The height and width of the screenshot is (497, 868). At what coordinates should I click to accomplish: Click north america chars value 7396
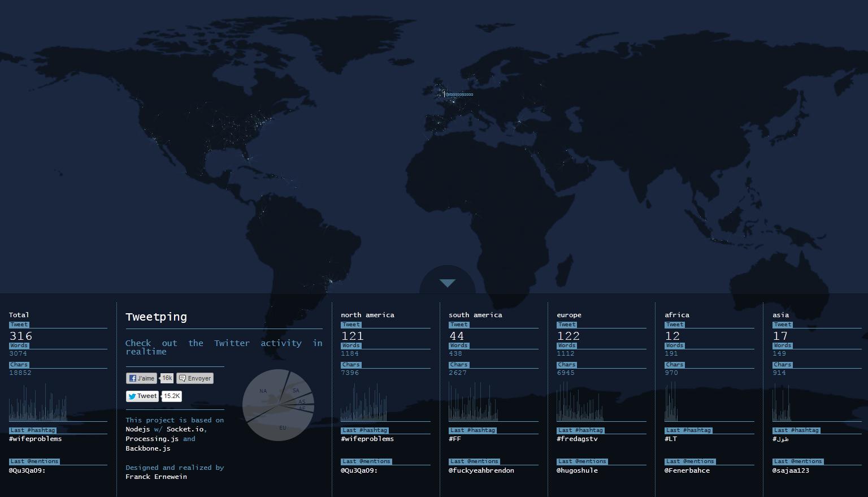350,373
